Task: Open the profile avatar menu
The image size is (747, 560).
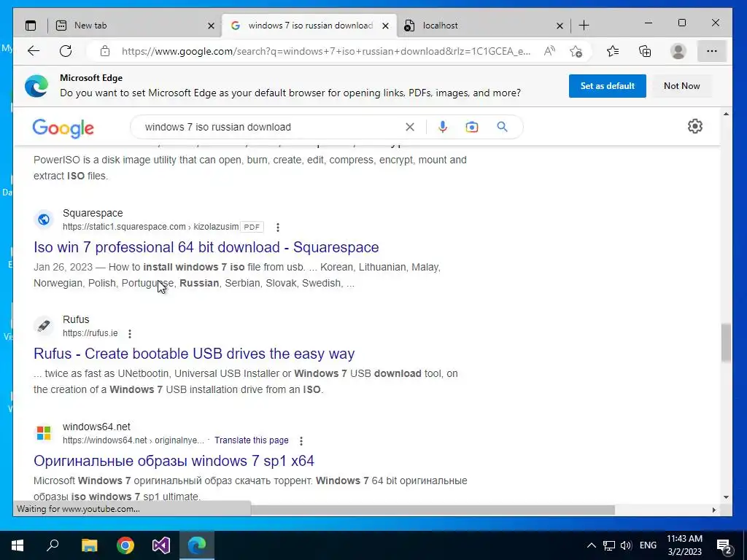Action: pyautogui.click(x=678, y=51)
